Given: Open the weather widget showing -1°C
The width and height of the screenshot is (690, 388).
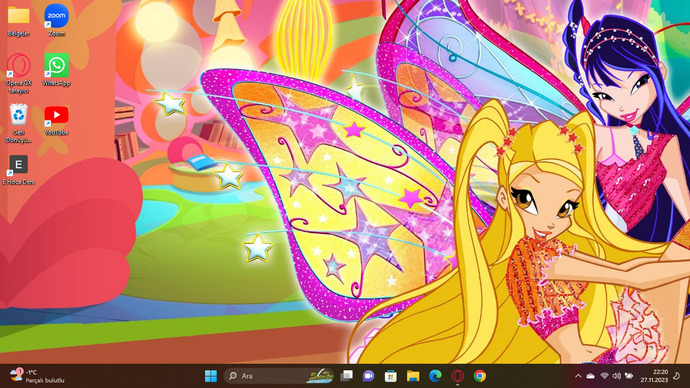Looking at the screenshot, I should point(37,376).
